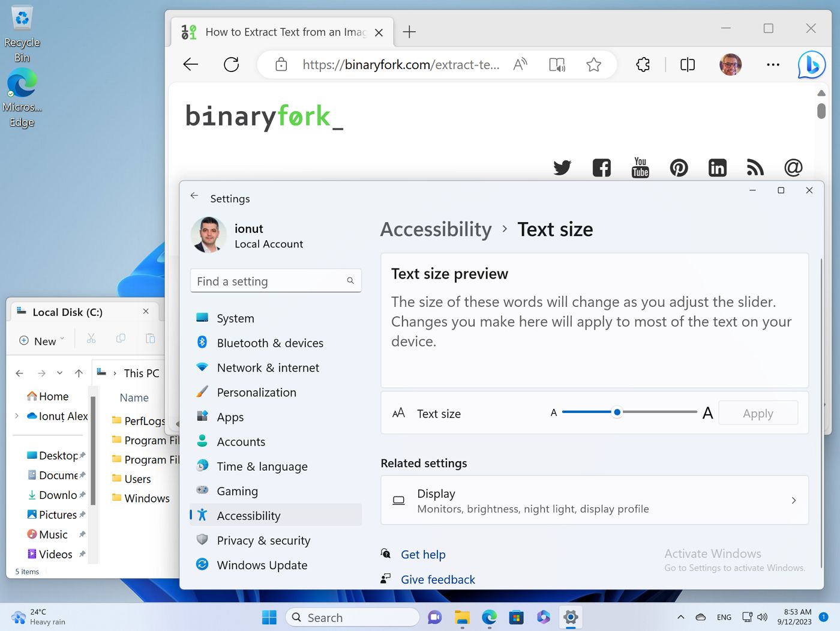Open Bluetooth & devices in Settings sidebar
The height and width of the screenshot is (631, 840).
coord(270,343)
